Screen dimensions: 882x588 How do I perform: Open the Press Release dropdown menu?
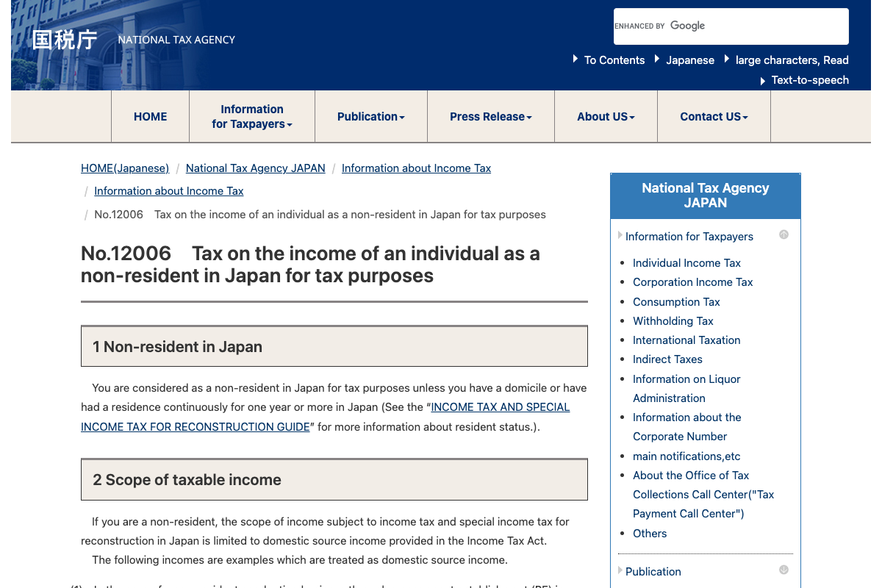click(491, 117)
